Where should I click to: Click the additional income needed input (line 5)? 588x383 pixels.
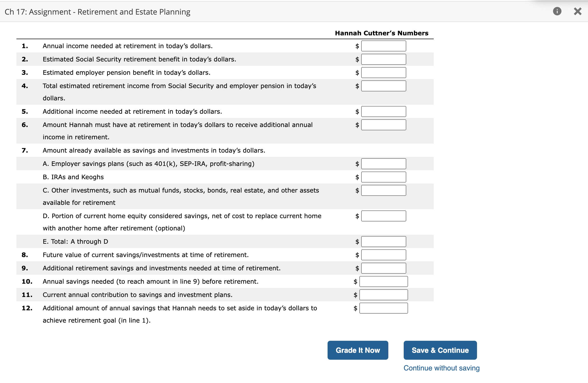(x=383, y=112)
